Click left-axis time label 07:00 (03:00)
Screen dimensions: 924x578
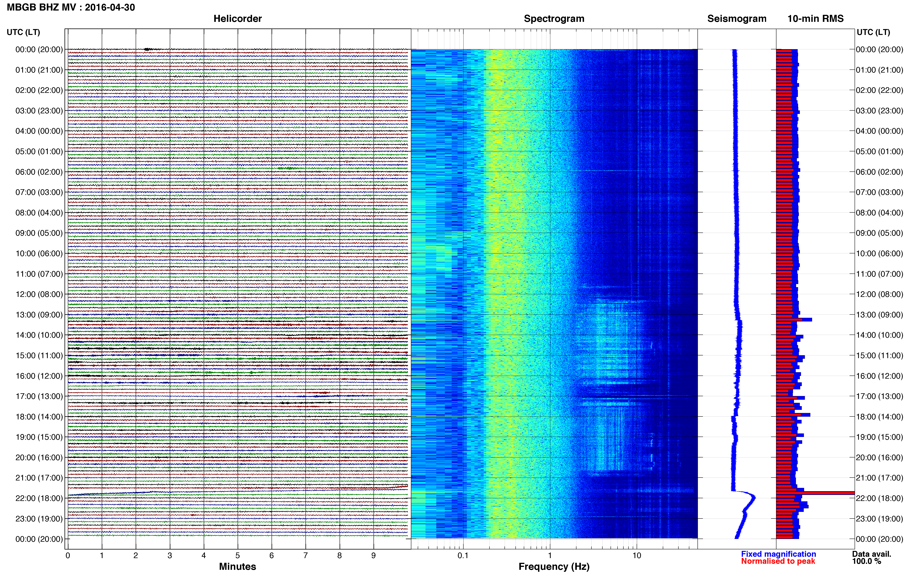[x=39, y=192]
